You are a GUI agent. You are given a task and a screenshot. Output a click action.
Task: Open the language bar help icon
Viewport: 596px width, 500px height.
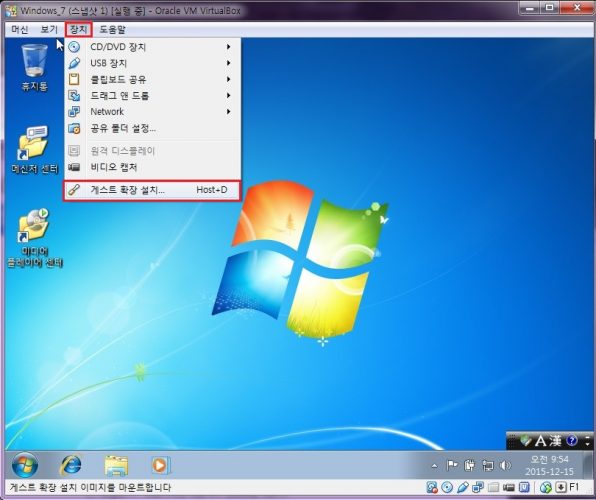tap(572, 440)
